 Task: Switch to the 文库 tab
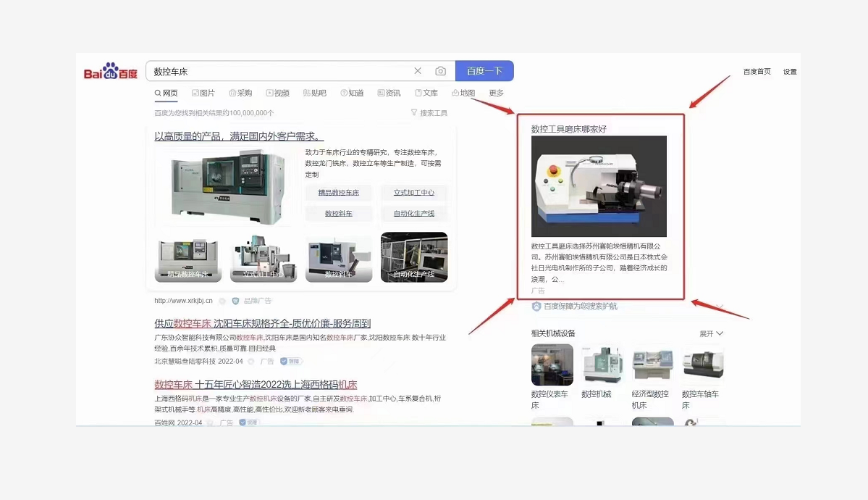[426, 93]
